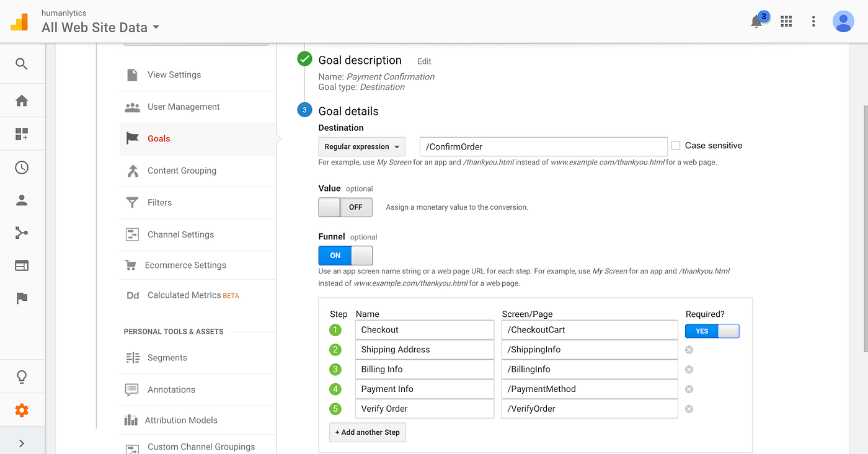Open the Google apps grid icon

pyautogui.click(x=786, y=22)
